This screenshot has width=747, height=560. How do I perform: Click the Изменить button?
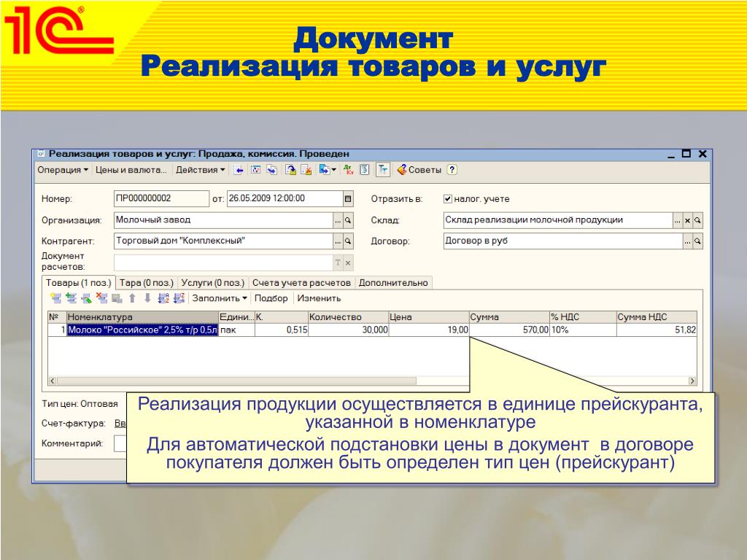[x=319, y=298]
